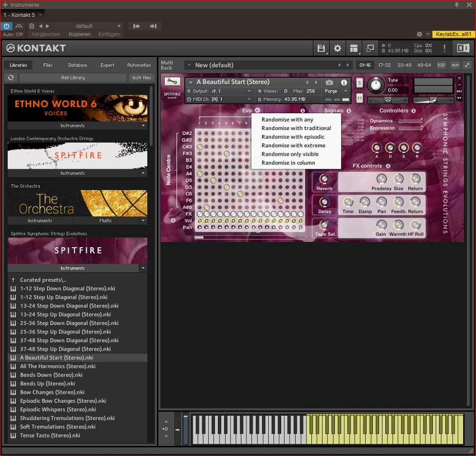Choose Randomise in column
Screen dimensions: 476x456
[288, 162]
